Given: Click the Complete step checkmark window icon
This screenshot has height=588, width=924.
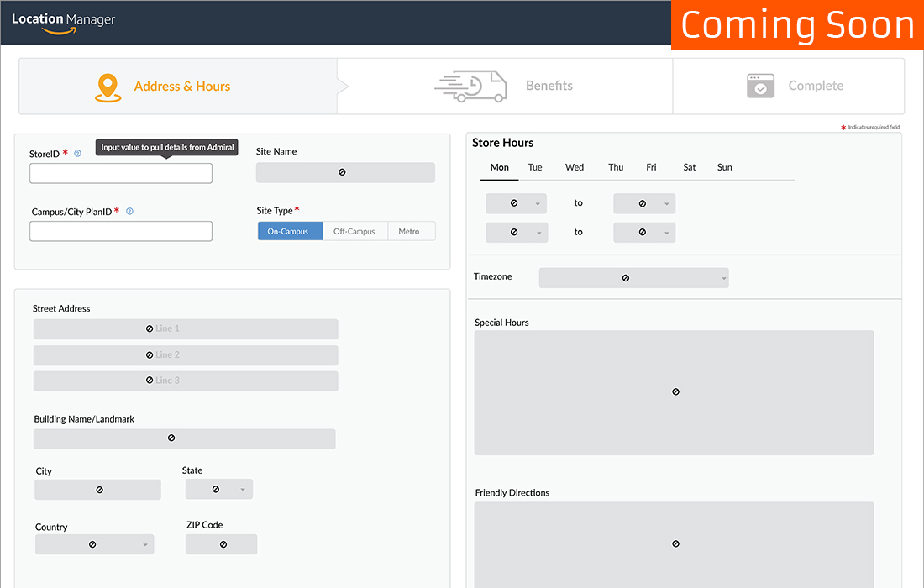Looking at the screenshot, I should tap(760, 86).
